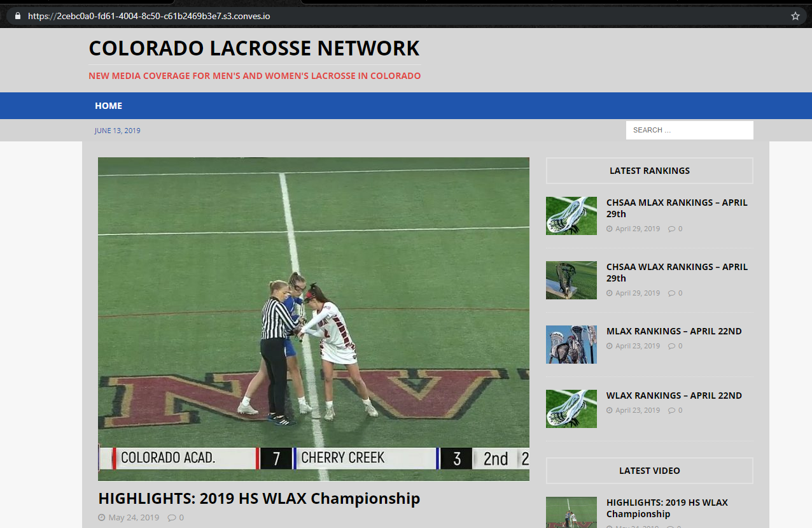Click comment count on MLAX April 22nd
This screenshot has width=812, height=528.
680,346
